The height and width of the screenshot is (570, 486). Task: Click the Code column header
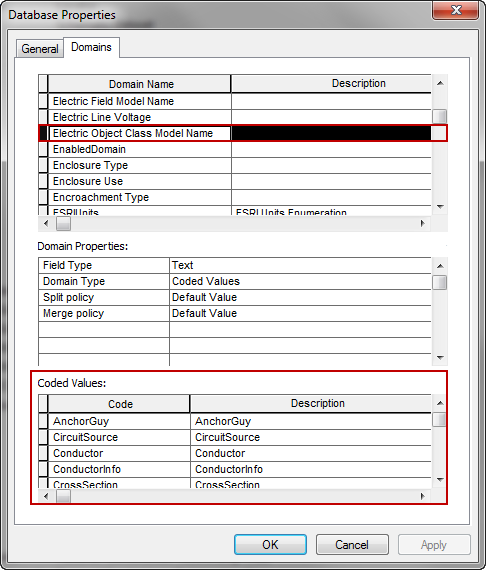(x=119, y=404)
